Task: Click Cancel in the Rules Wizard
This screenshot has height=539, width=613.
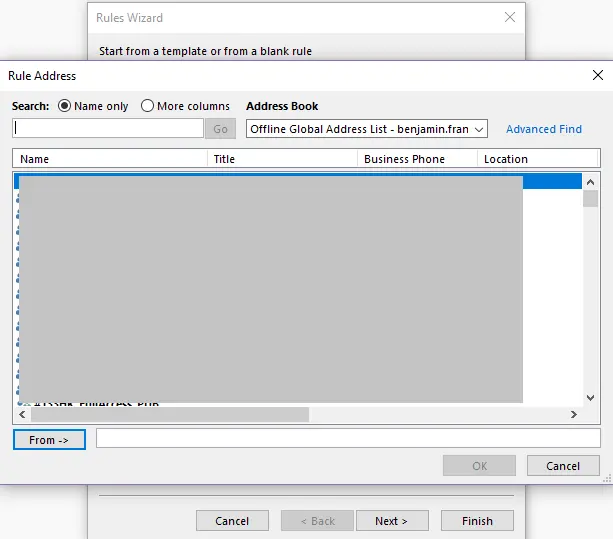Action: point(232,521)
